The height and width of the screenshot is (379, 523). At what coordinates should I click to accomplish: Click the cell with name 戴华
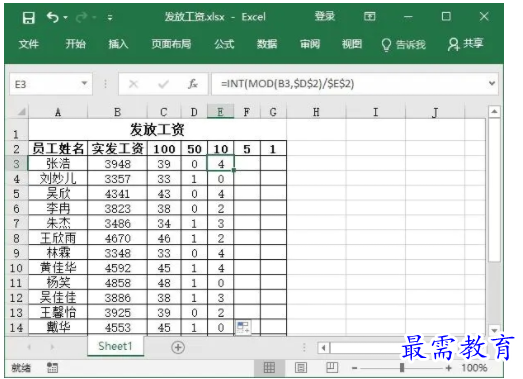coord(58,327)
